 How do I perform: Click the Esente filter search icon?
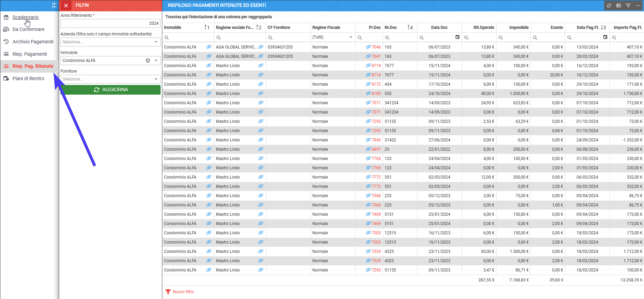click(x=535, y=38)
